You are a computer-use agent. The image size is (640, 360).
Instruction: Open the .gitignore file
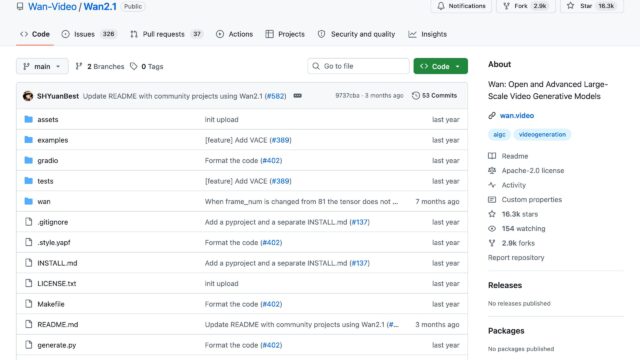(53, 222)
